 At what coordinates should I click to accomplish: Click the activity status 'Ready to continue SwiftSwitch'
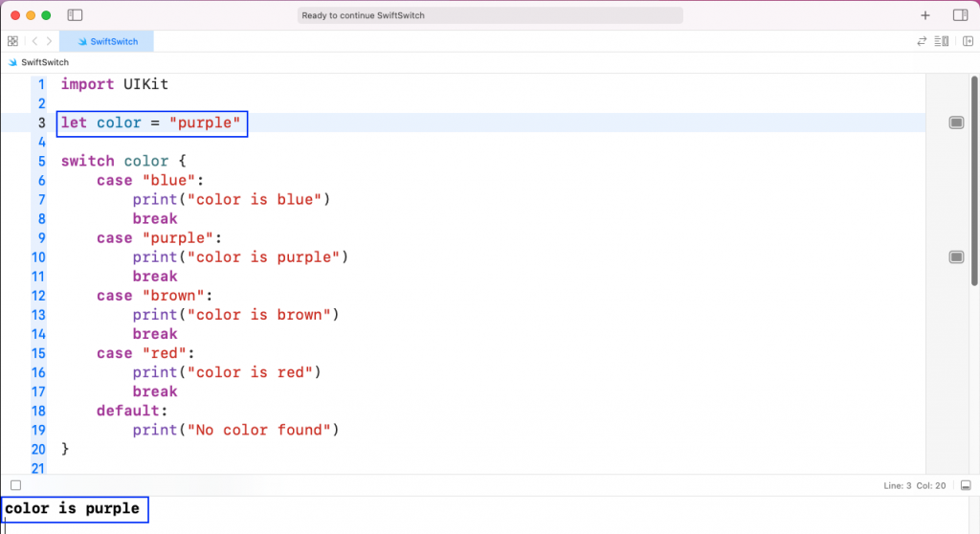[x=490, y=15]
